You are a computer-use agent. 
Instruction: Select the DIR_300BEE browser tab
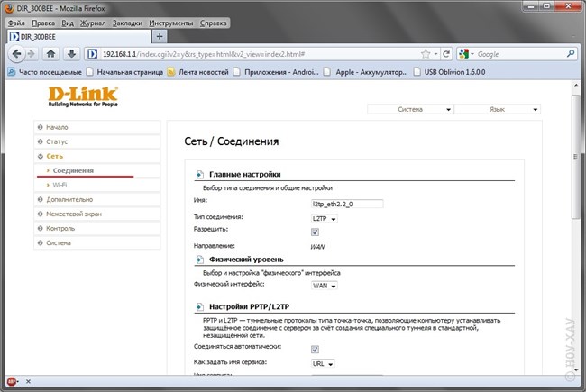point(78,37)
